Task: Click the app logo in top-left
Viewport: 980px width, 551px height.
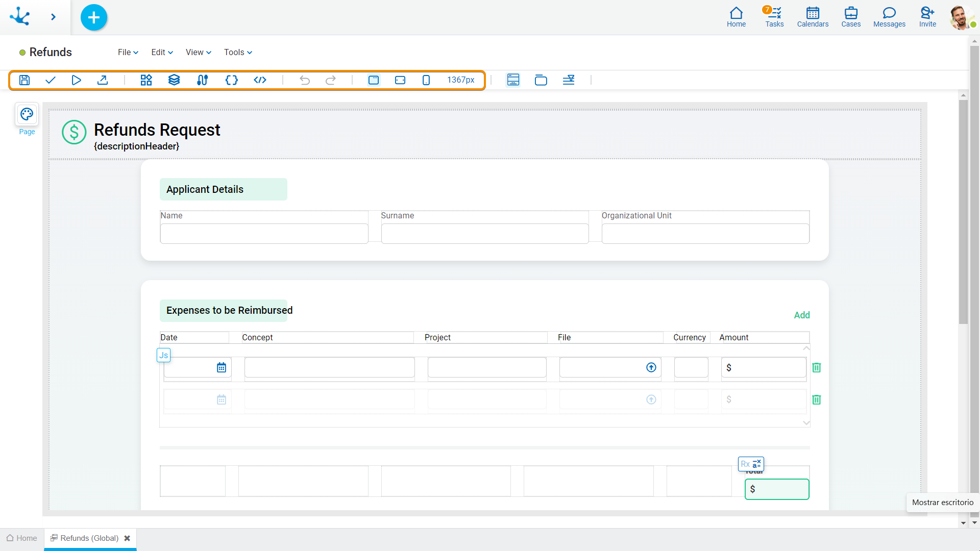Action: (x=20, y=16)
